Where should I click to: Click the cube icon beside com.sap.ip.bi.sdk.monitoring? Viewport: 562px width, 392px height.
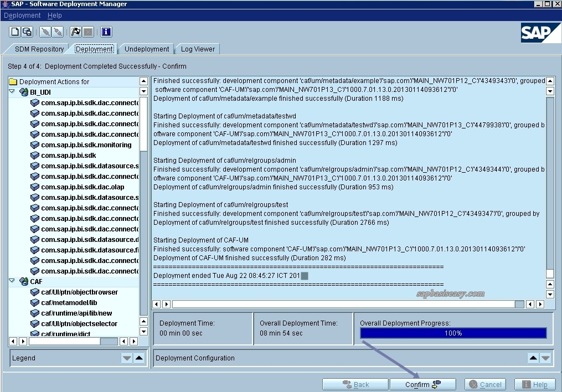click(35, 145)
